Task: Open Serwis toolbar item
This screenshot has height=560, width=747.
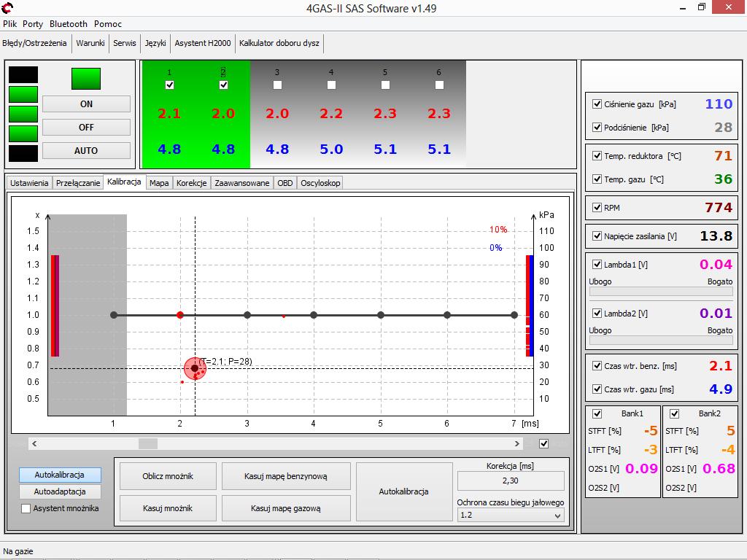Action: click(x=124, y=43)
